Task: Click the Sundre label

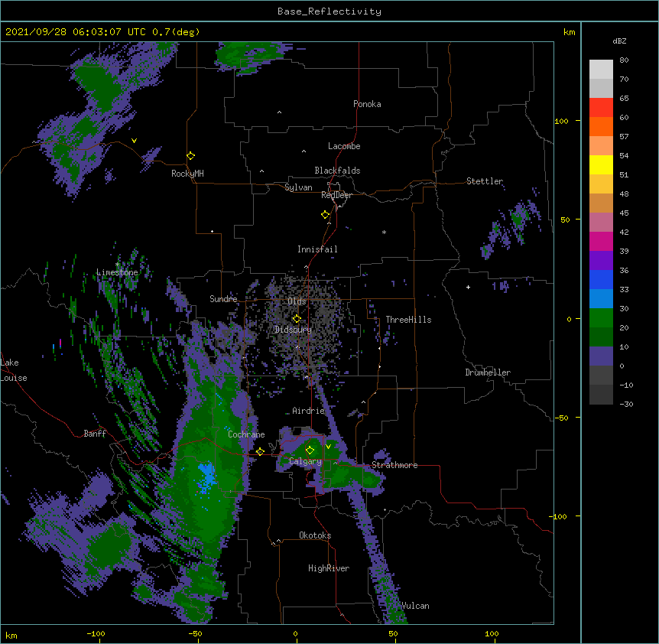Action: point(223,299)
